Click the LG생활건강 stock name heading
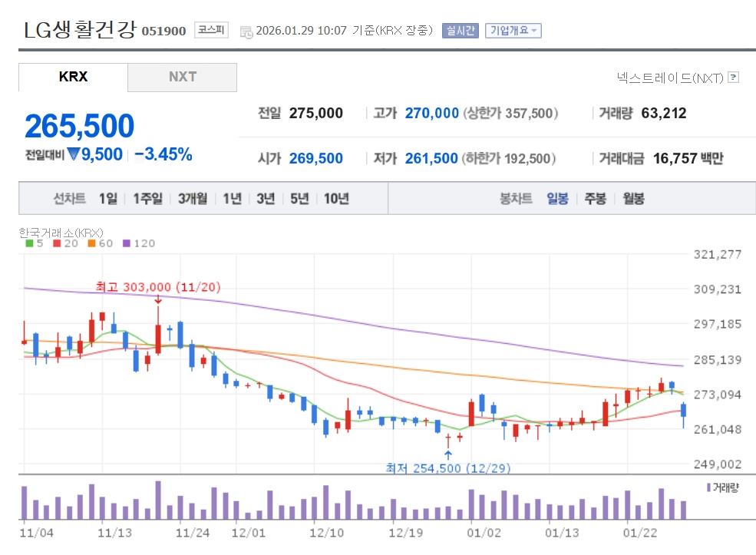This screenshot has height=555, width=756. coord(80,29)
